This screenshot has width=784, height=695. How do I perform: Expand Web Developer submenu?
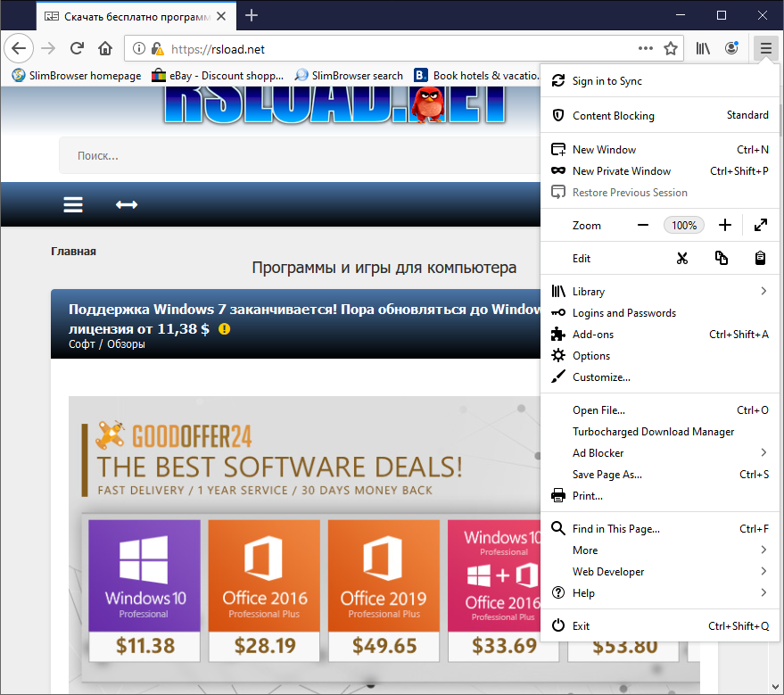point(660,572)
